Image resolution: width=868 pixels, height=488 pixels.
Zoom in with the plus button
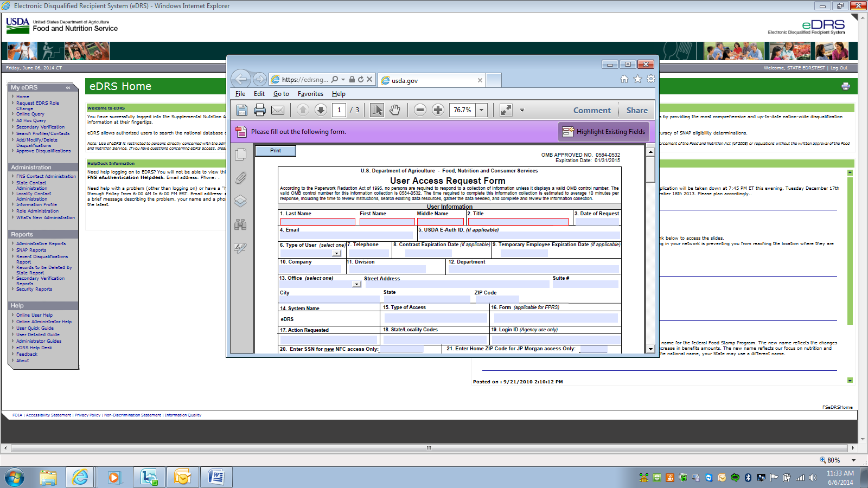point(438,110)
